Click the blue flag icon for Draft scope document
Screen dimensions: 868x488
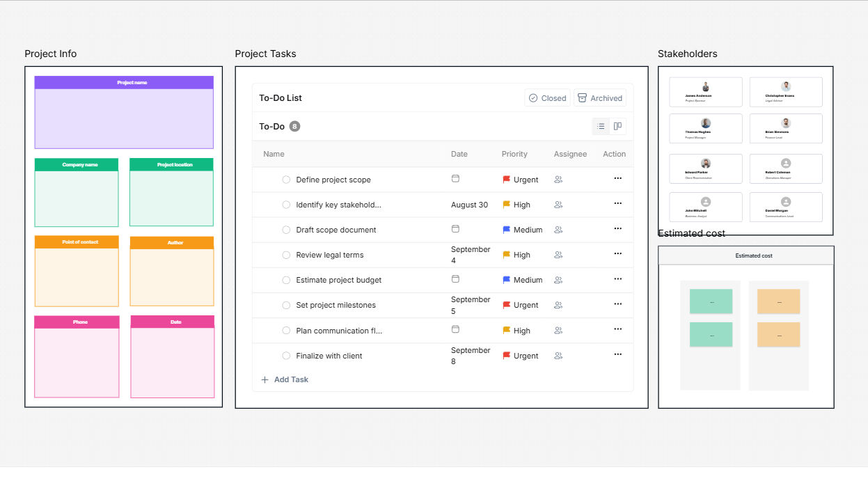coord(507,230)
